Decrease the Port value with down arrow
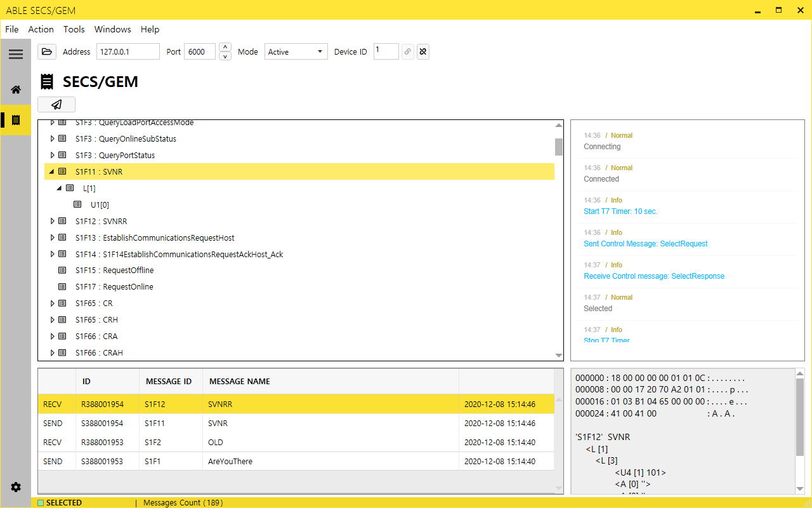The width and height of the screenshot is (812, 508). click(x=225, y=57)
